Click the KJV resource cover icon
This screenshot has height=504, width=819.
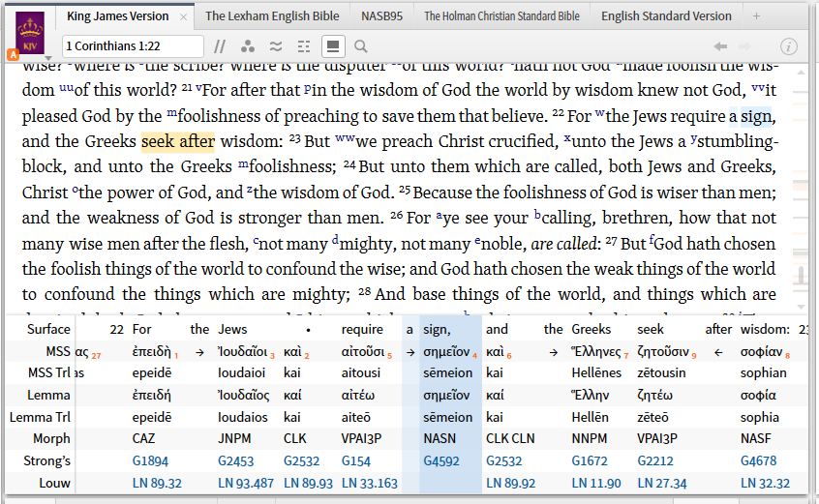pos(30,34)
